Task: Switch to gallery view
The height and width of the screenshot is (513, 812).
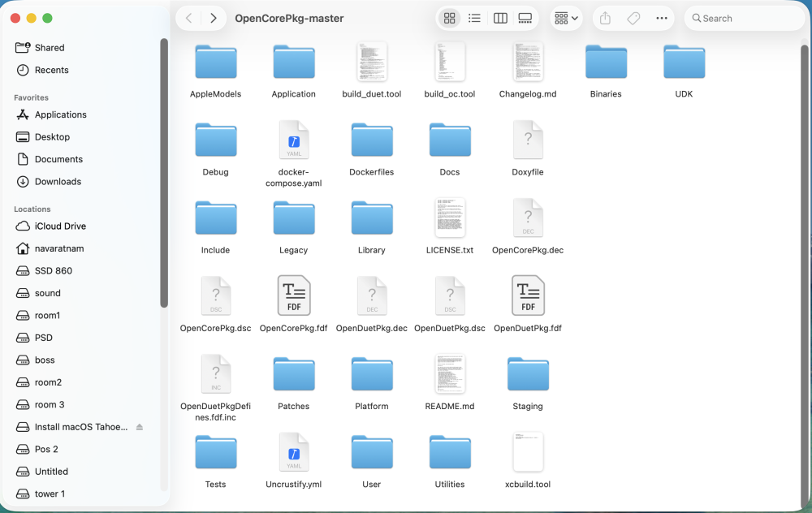Action: pos(525,19)
